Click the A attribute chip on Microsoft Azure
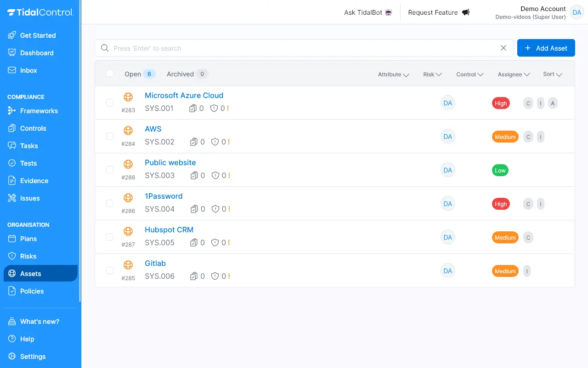The width and height of the screenshot is (588, 368). click(553, 103)
